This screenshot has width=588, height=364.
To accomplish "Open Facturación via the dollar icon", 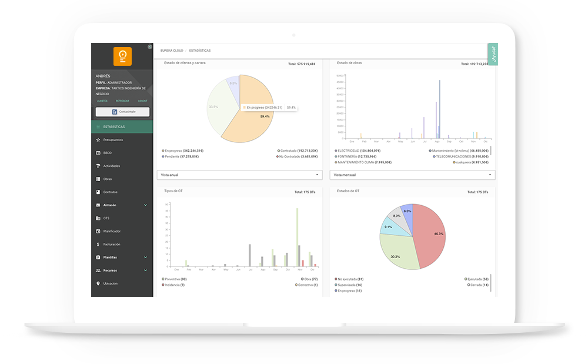I will click(x=98, y=244).
